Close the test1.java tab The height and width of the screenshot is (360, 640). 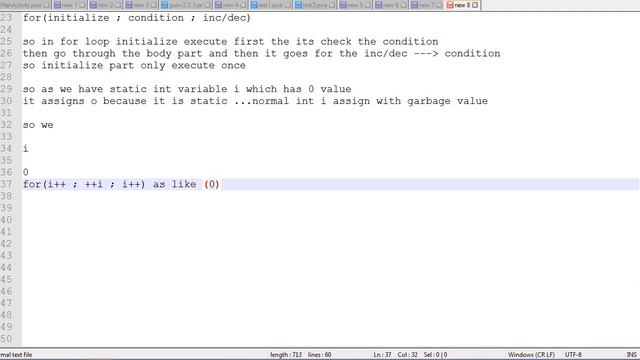(287, 5)
